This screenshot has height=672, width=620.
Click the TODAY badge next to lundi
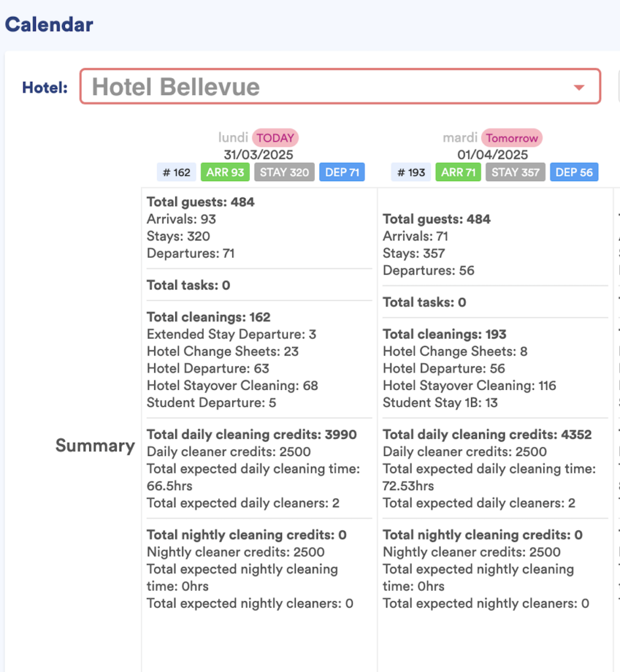click(x=276, y=138)
